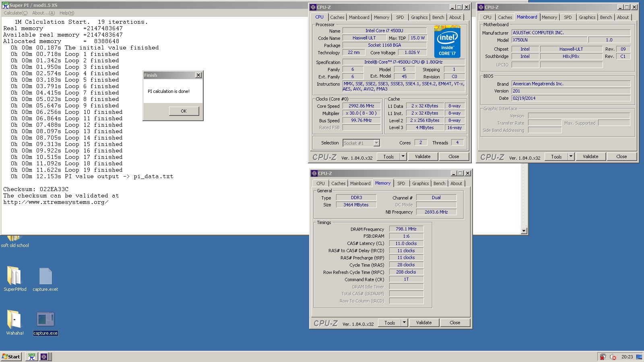Image resolution: width=644 pixels, height=362 pixels.
Task: Open About tab in Mainboard window
Action: (623, 17)
